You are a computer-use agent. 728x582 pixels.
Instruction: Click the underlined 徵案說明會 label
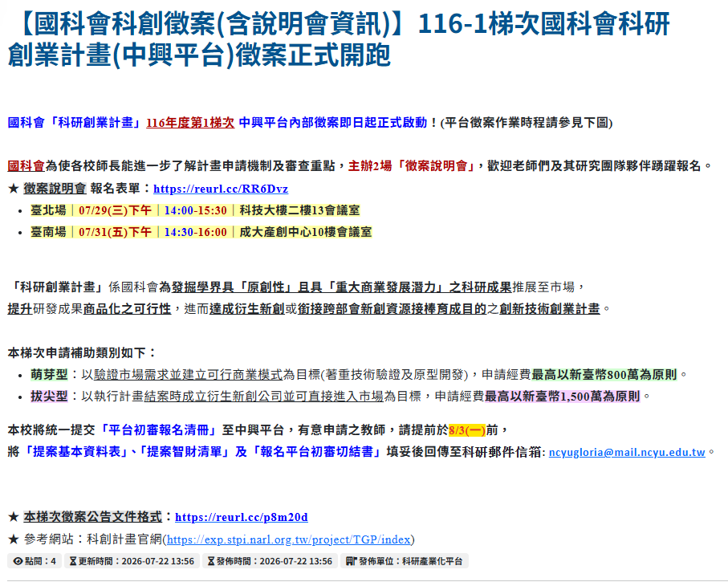[55, 189]
